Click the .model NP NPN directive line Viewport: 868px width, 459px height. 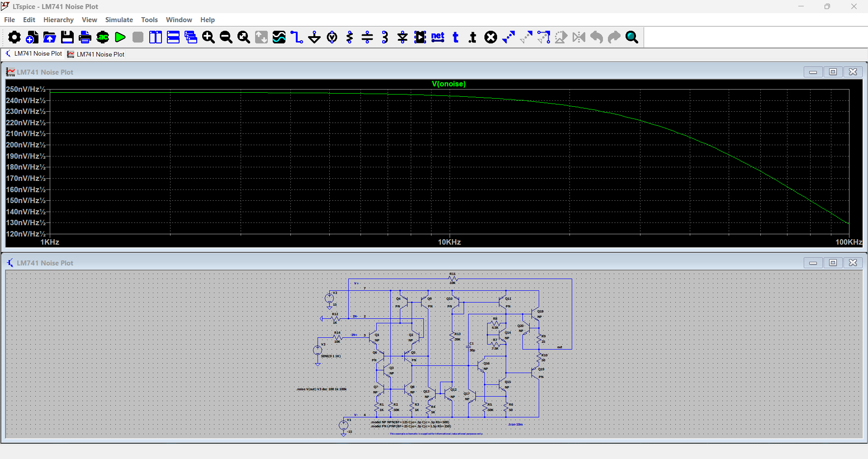[x=410, y=422]
